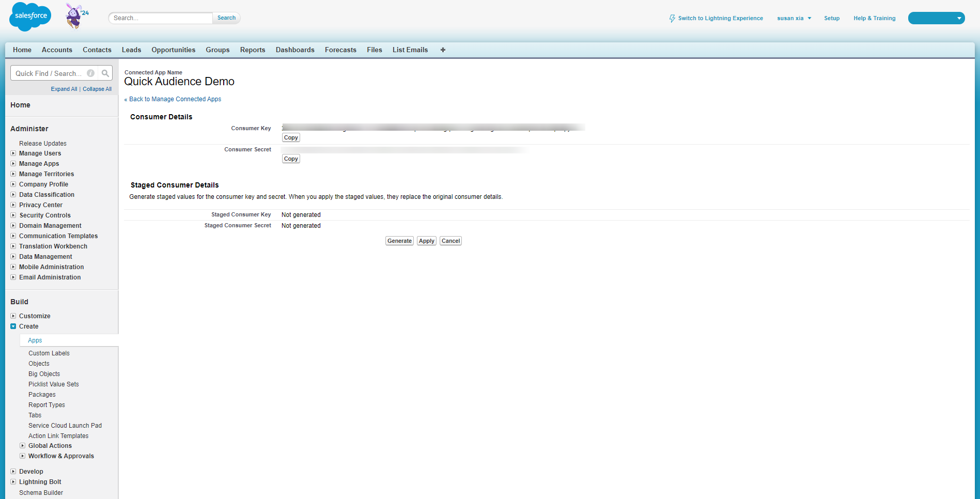Open the List Emails tab

coord(410,50)
